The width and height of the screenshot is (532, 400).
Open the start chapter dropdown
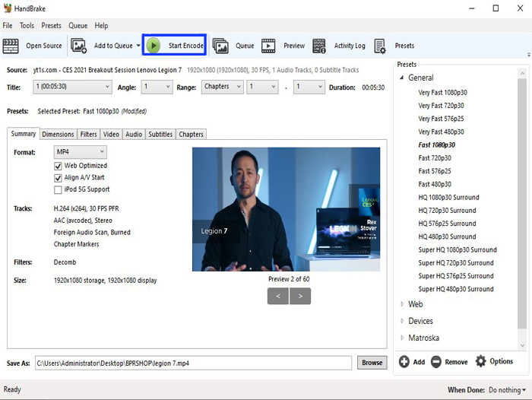[x=262, y=87]
